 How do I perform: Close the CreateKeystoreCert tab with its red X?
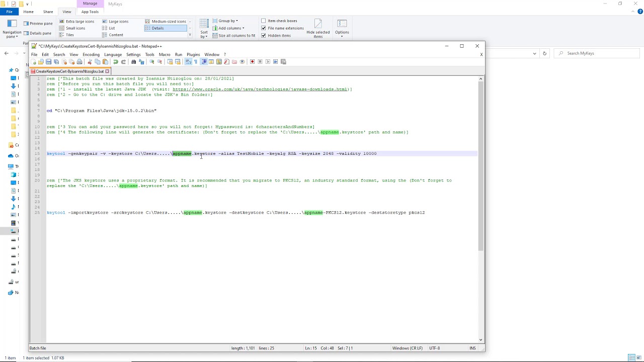(107, 71)
